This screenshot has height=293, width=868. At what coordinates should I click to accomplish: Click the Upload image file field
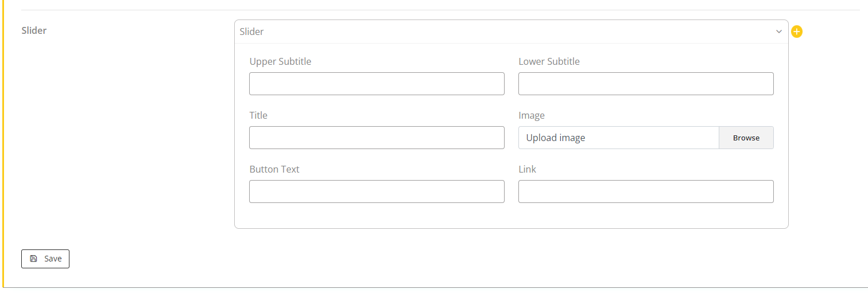(x=618, y=138)
